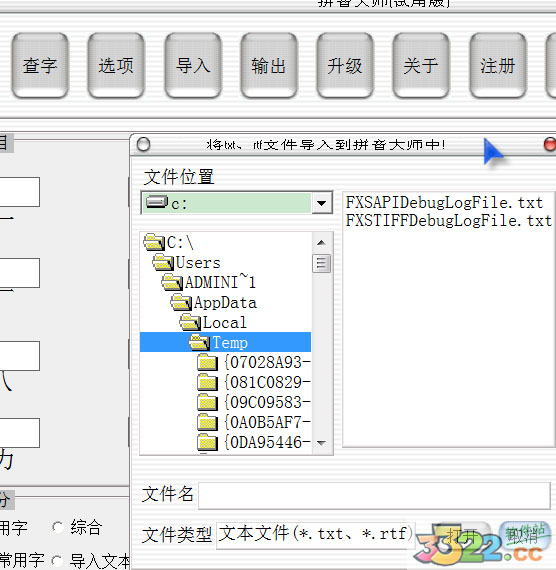Open the {07028A93- folder
Viewport: 556px width, 570px height.
click(254, 362)
